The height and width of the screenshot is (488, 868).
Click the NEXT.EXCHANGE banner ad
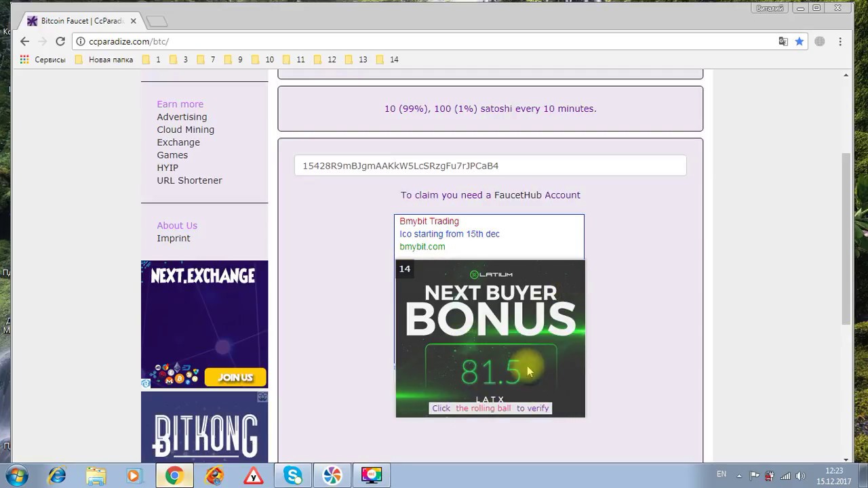click(204, 324)
